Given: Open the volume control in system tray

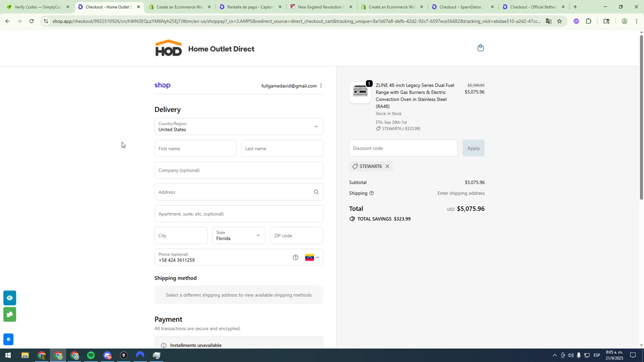Looking at the screenshot, I should click(x=571, y=356).
